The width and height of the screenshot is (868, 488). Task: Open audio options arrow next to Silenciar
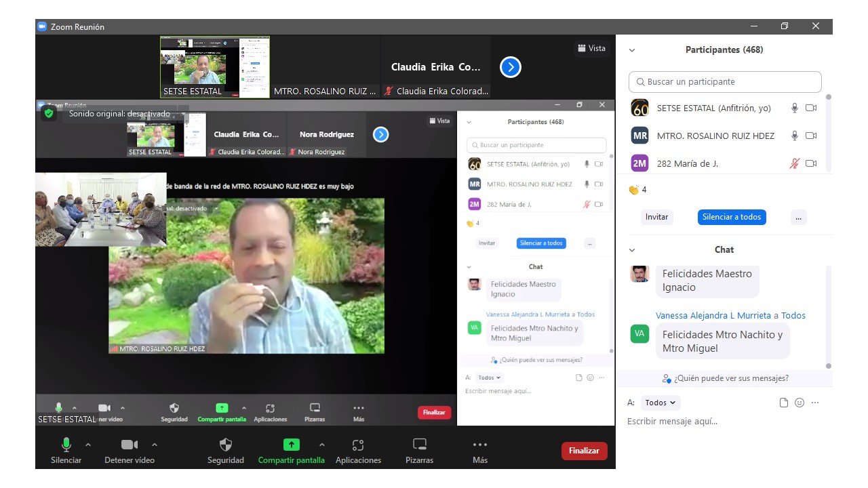click(88, 445)
